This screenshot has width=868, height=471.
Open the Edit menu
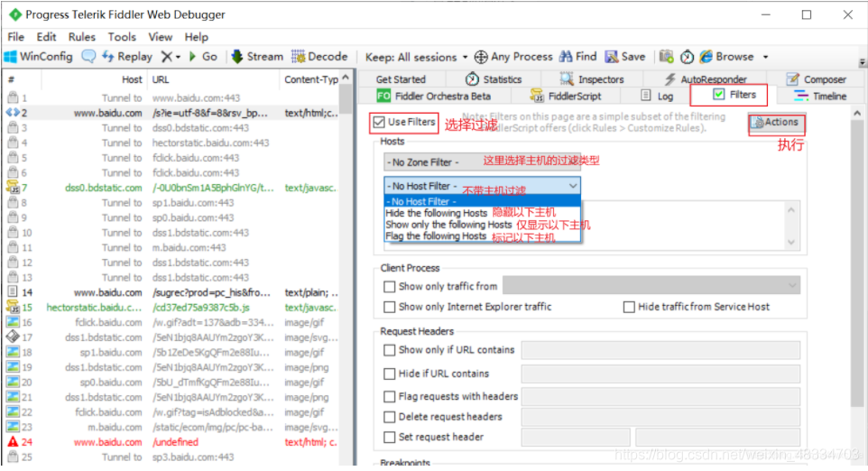[x=47, y=36]
